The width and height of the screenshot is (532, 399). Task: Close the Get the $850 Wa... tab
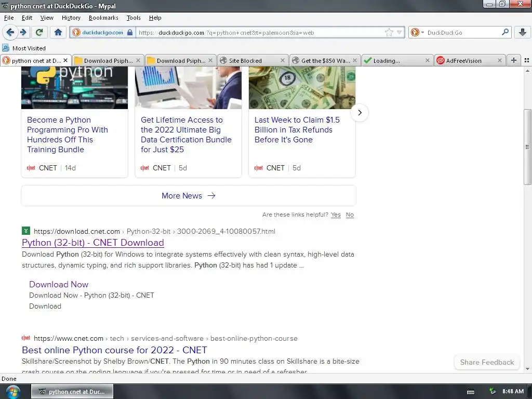(355, 60)
